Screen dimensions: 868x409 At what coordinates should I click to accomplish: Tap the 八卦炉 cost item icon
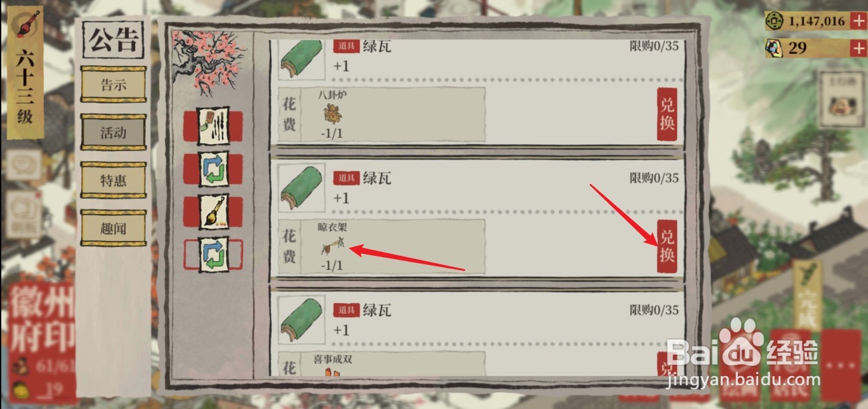coord(333,114)
